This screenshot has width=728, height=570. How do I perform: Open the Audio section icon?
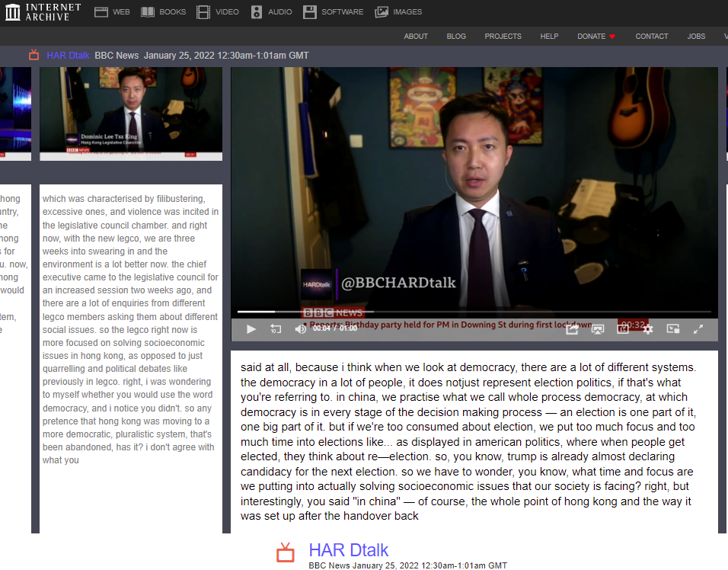click(x=257, y=11)
